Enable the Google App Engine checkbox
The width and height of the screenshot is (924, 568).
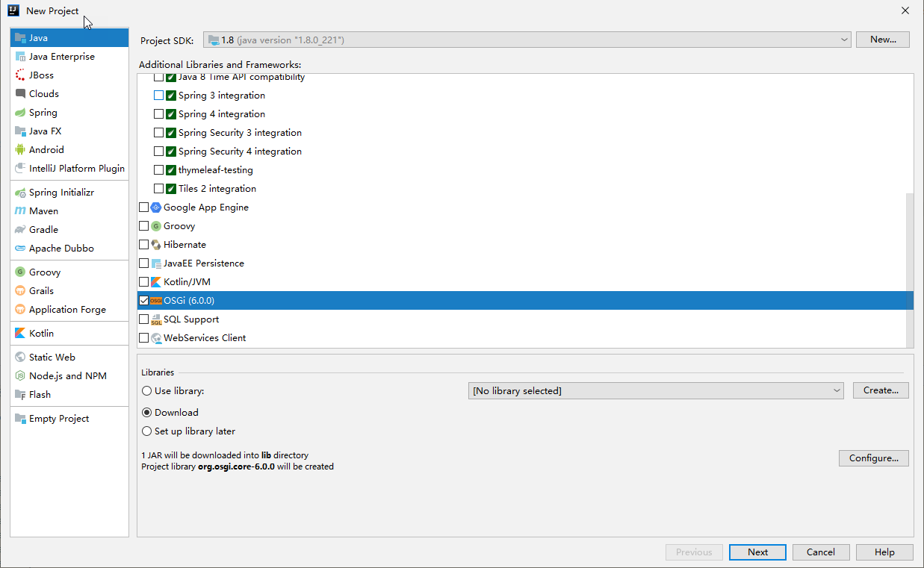(143, 207)
